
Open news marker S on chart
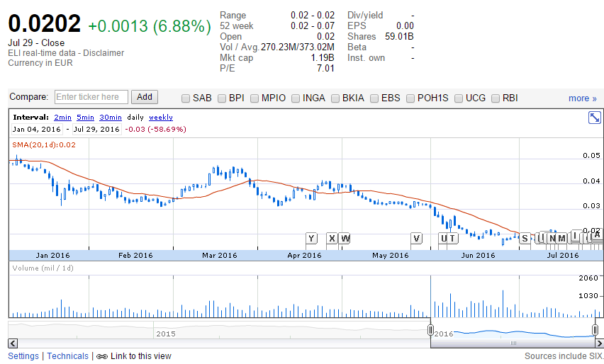click(525, 239)
